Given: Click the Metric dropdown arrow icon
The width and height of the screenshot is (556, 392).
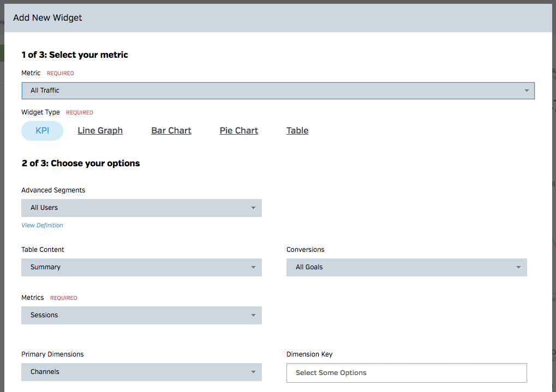Looking at the screenshot, I should pyautogui.click(x=527, y=91).
